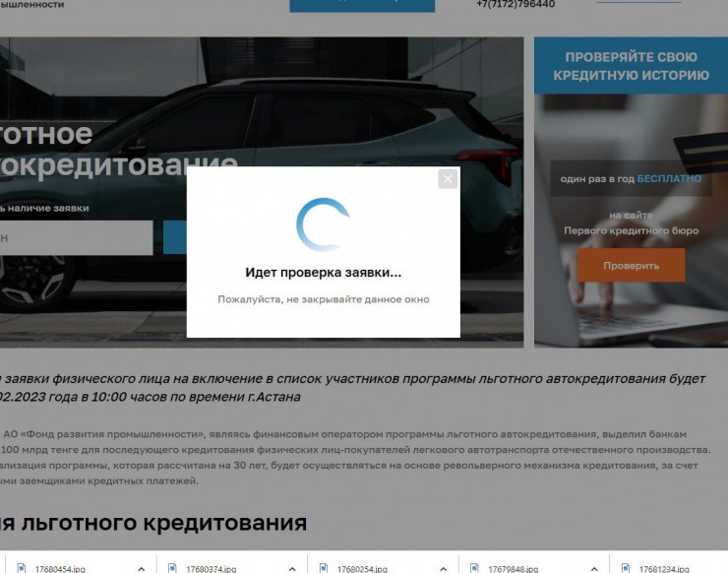Expand options for 17680374.jpg download
This screenshot has width=728, height=573.
292,568
